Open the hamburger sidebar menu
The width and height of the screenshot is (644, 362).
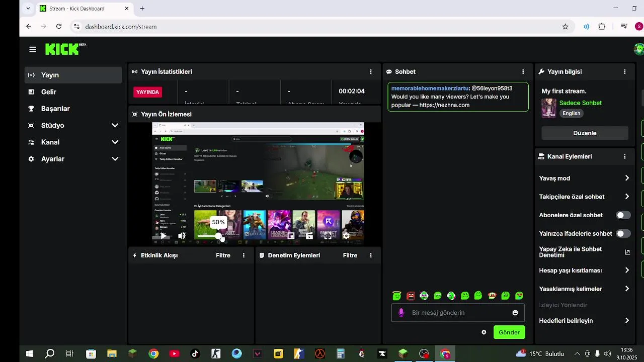click(x=33, y=49)
